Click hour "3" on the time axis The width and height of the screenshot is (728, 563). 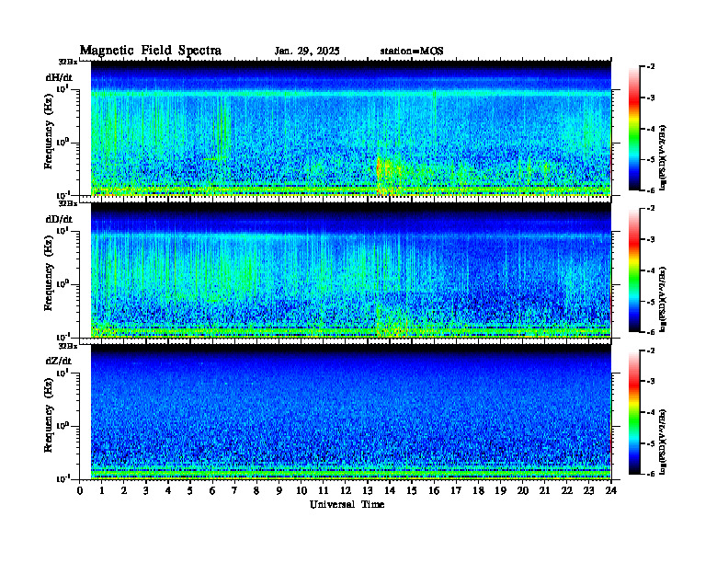(146, 491)
